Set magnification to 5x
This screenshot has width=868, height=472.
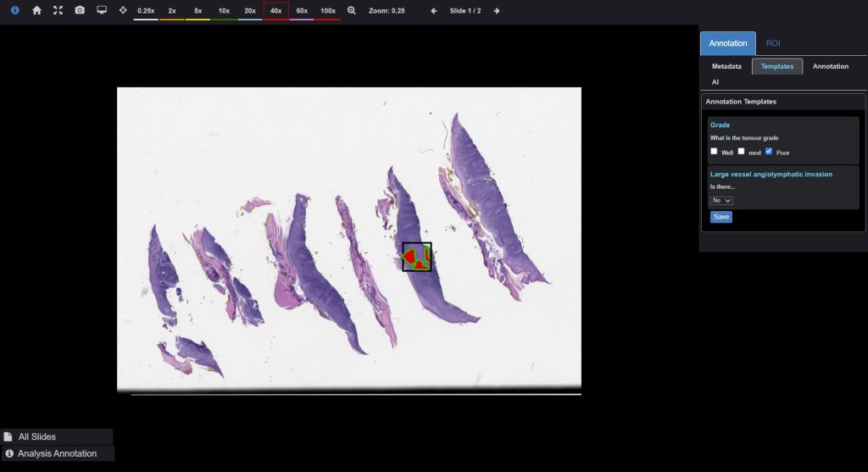tap(198, 11)
